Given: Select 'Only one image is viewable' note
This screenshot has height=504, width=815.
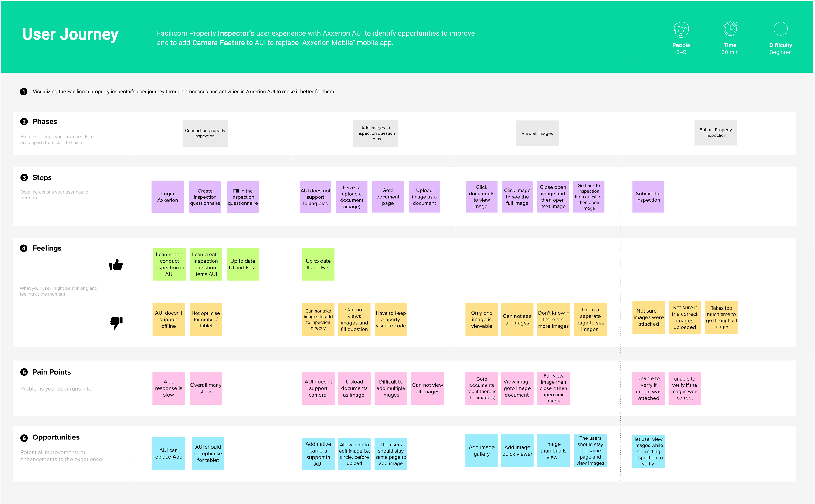Looking at the screenshot, I should click(x=482, y=319).
